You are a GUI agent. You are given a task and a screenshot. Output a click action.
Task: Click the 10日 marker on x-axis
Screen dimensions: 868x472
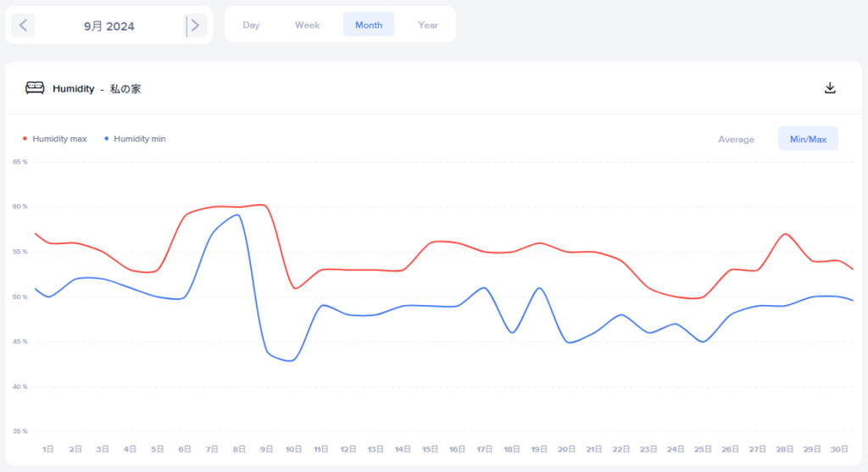pyautogui.click(x=293, y=448)
